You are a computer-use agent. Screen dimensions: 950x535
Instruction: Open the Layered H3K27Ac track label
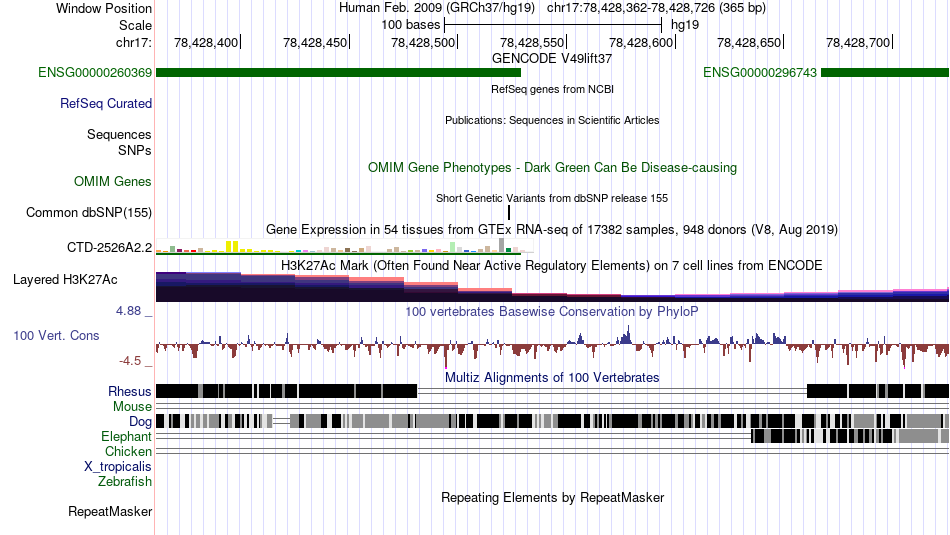coord(65,280)
